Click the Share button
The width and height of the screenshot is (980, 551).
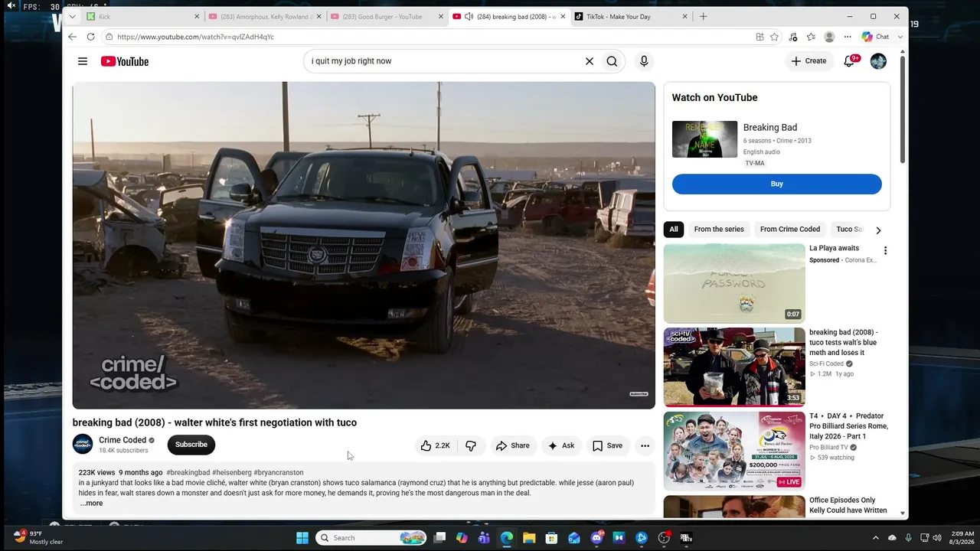512,445
